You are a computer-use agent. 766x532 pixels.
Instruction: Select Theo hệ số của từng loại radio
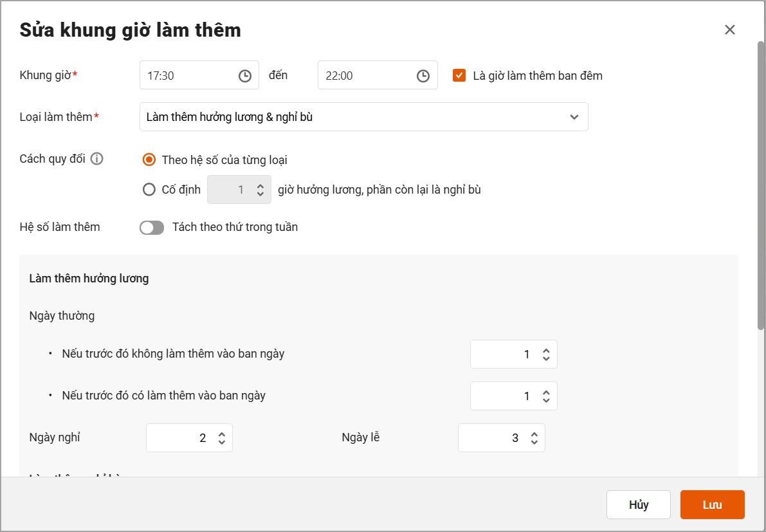click(149, 160)
